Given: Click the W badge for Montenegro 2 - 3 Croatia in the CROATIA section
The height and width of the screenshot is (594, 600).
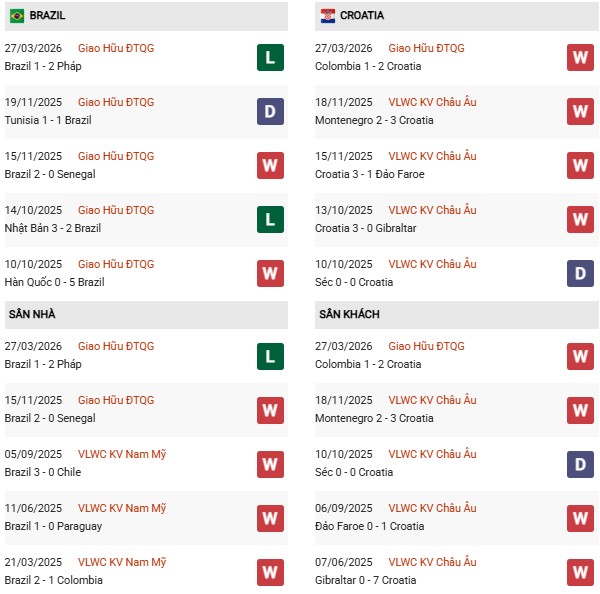Looking at the screenshot, I should 580,111.
